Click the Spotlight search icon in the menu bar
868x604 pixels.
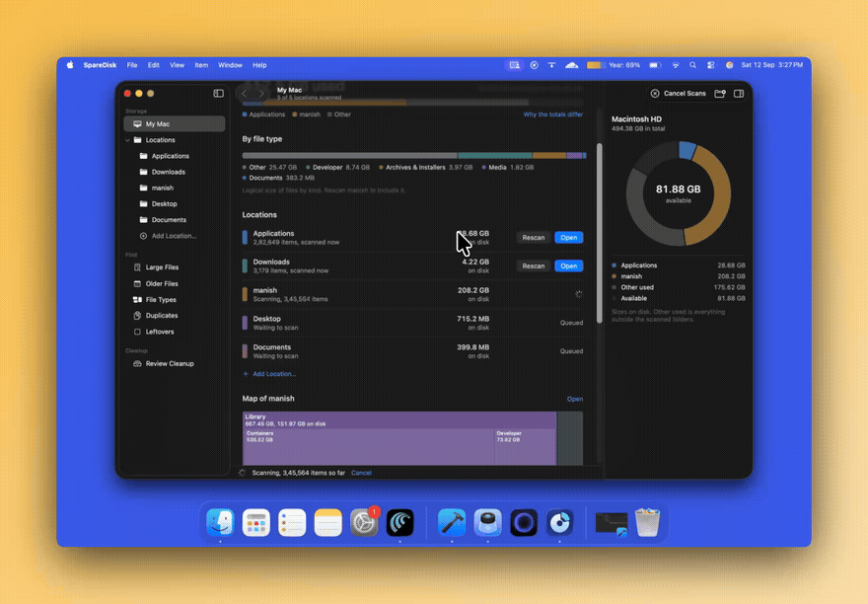coord(692,65)
